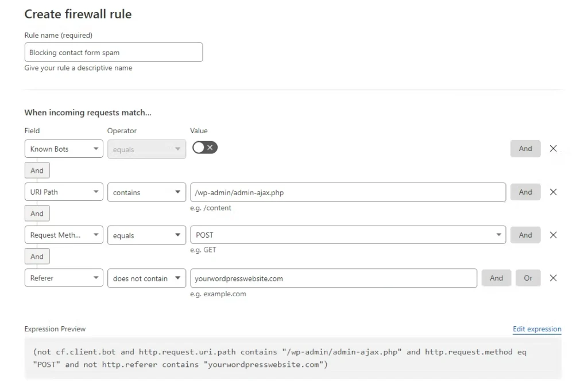588x387 pixels.
Task: Open the URI Path field dropdown
Action: [x=64, y=192]
